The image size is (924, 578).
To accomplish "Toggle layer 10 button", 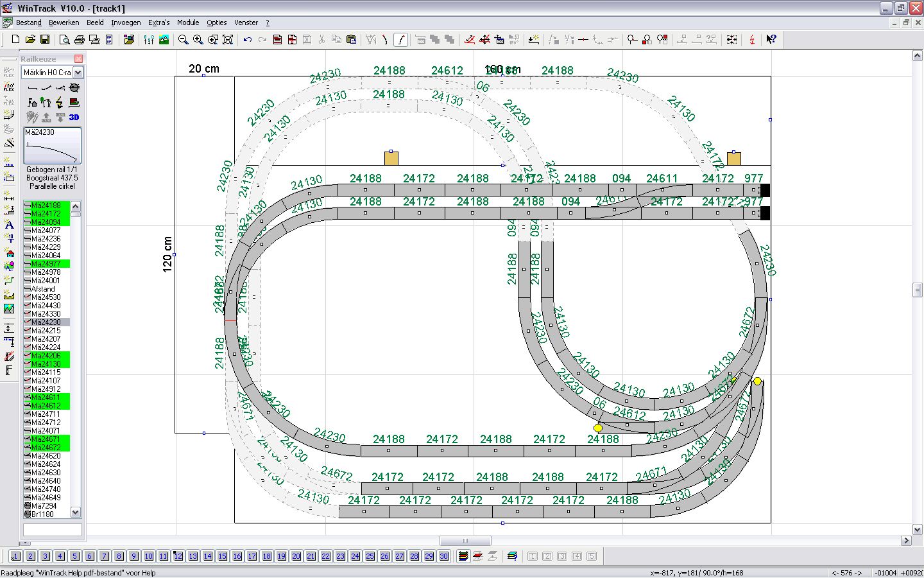I will coord(148,556).
